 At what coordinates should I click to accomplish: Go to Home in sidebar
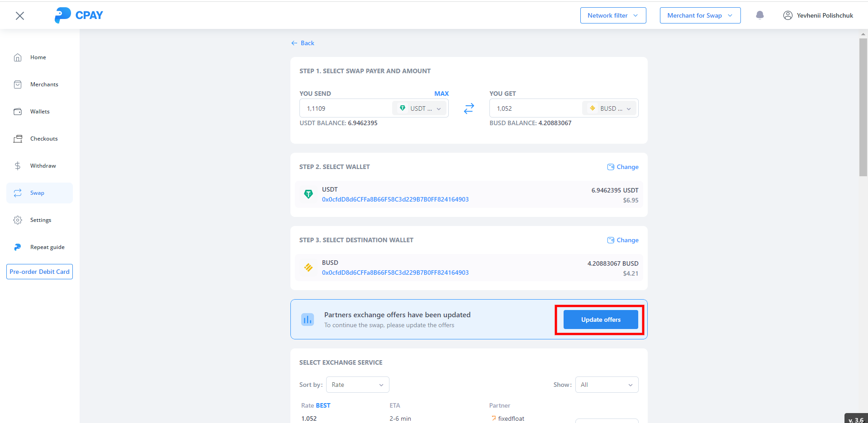(x=38, y=57)
